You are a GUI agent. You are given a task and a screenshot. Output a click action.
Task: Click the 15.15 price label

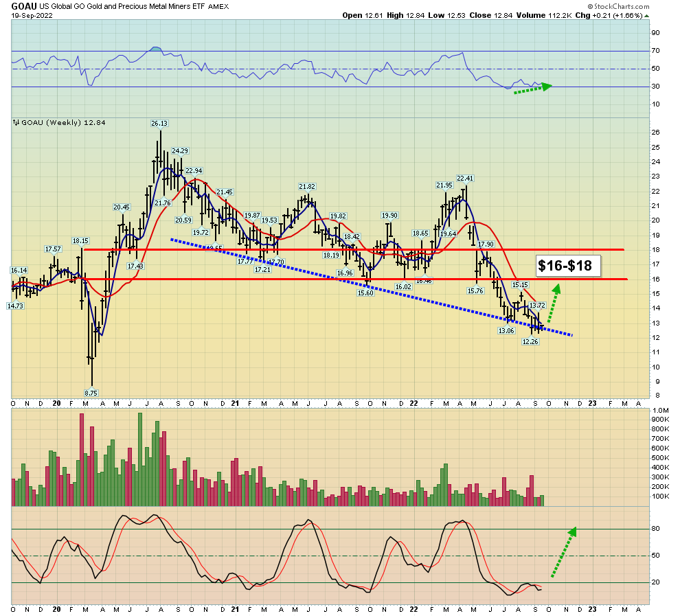coord(520,285)
